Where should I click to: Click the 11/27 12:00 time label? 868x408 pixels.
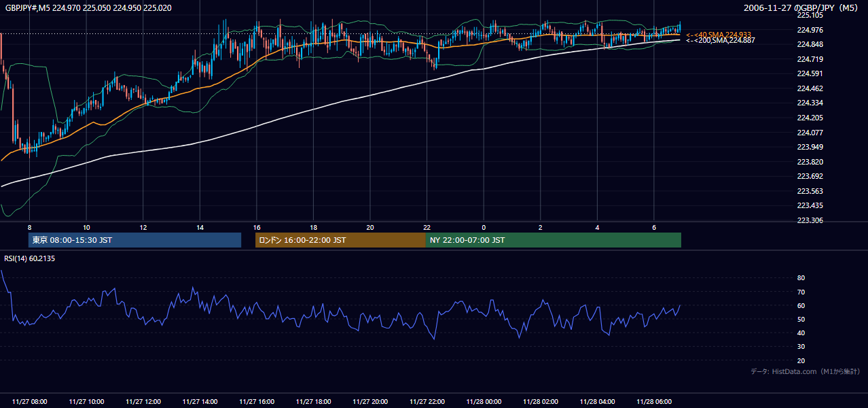pyautogui.click(x=143, y=401)
